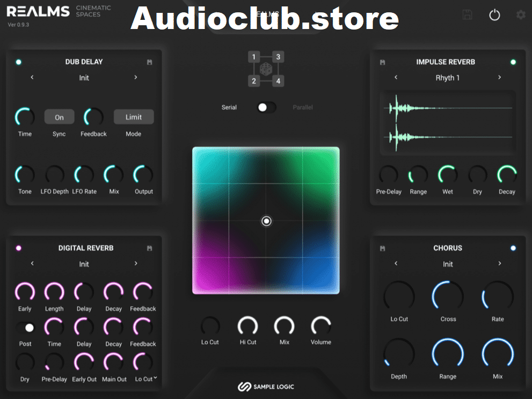
Task: Click the power bypass icon at top
Action: (494, 15)
